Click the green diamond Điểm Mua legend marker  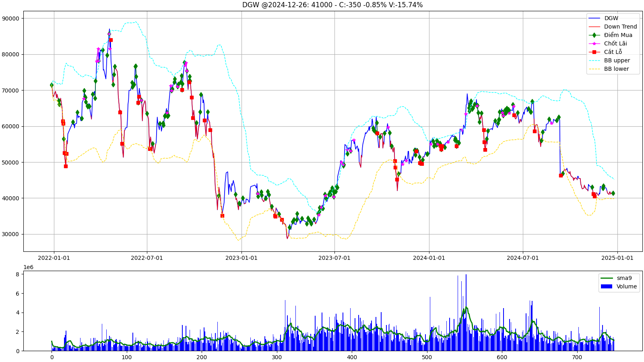pos(594,35)
